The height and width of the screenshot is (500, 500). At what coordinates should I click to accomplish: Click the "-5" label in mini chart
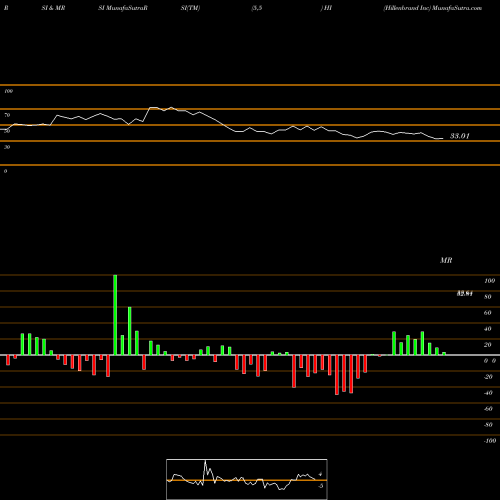coord(320,486)
